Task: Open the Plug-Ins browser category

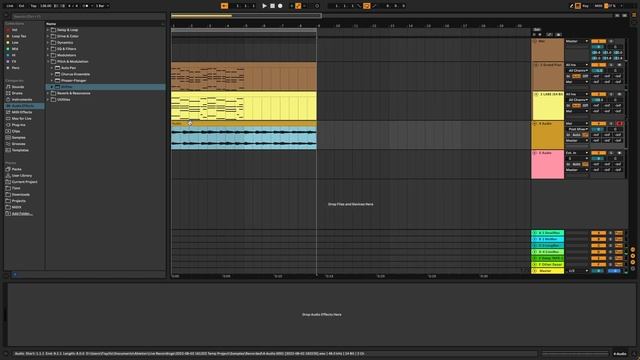Action: coord(18,125)
